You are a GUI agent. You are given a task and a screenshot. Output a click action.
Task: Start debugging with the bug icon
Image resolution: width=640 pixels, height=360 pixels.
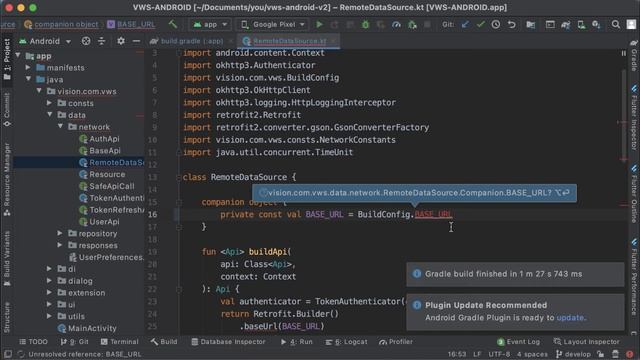pos(365,24)
